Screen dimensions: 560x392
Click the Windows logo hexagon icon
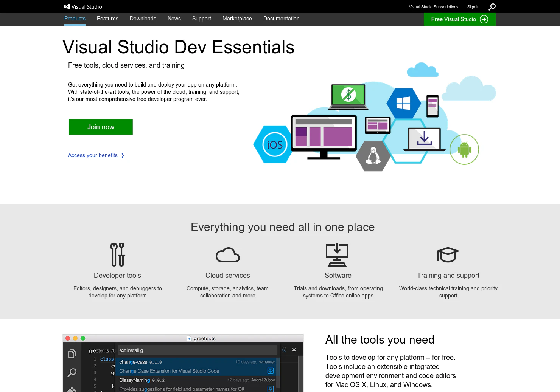click(x=403, y=103)
